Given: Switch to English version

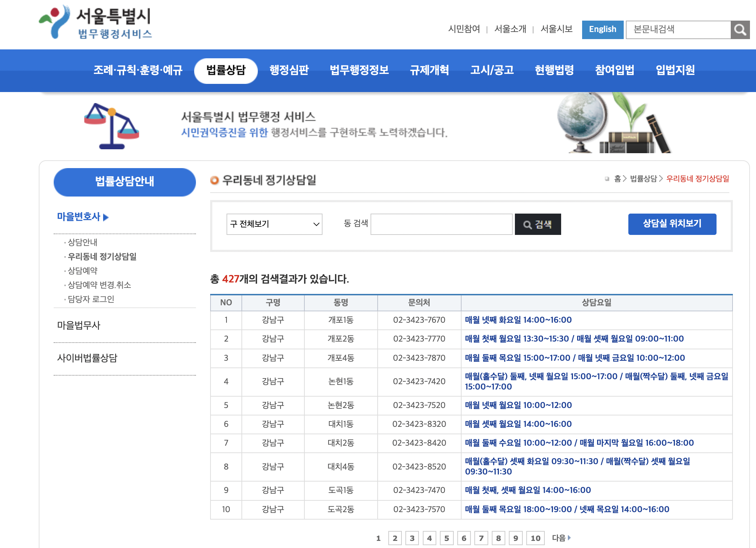Looking at the screenshot, I should tap(602, 29).
